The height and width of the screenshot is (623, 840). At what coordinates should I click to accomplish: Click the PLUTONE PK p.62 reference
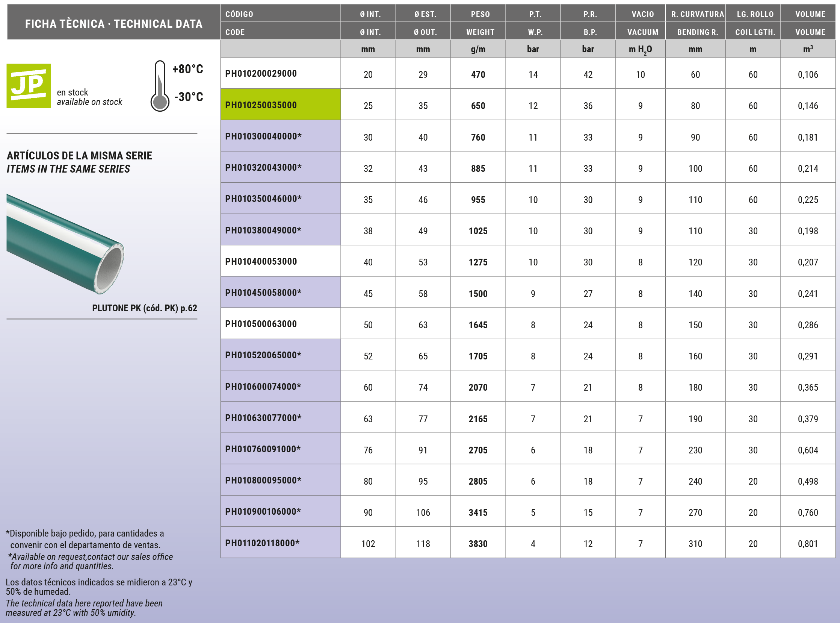pos(144,308)
